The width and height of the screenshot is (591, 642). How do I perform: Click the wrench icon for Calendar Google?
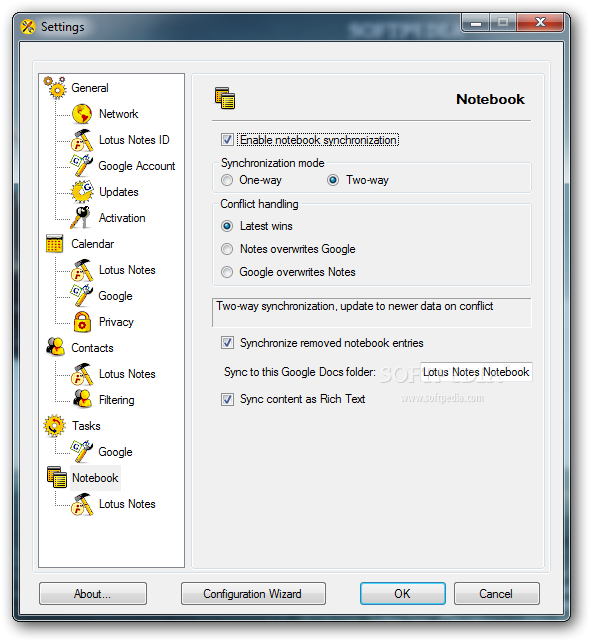coord(82,296)
